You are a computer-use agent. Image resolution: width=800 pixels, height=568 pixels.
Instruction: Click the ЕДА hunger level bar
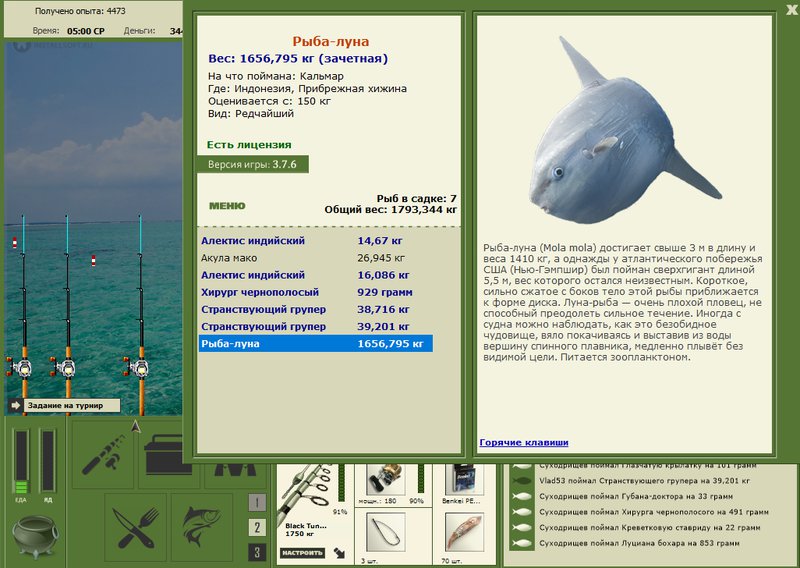[21, 461]
